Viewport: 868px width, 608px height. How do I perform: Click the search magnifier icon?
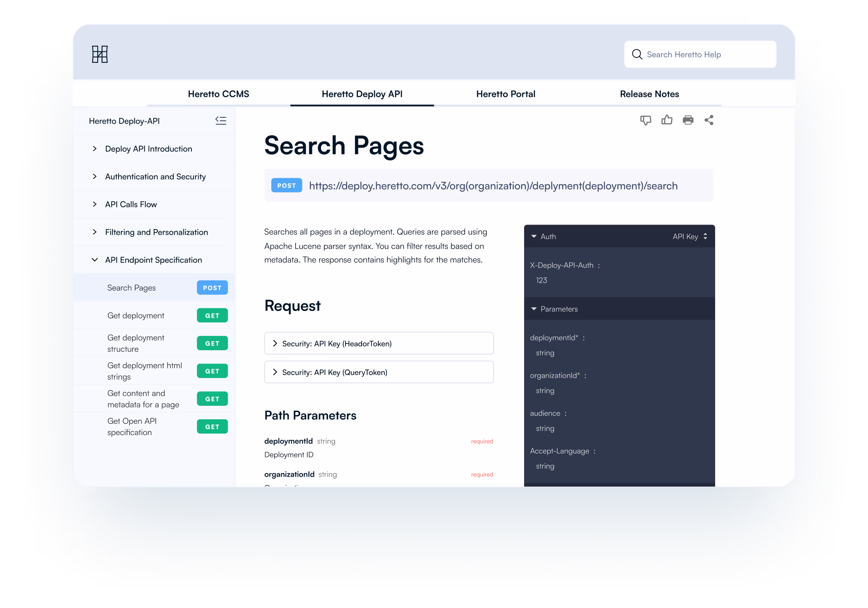coord(637,54)
